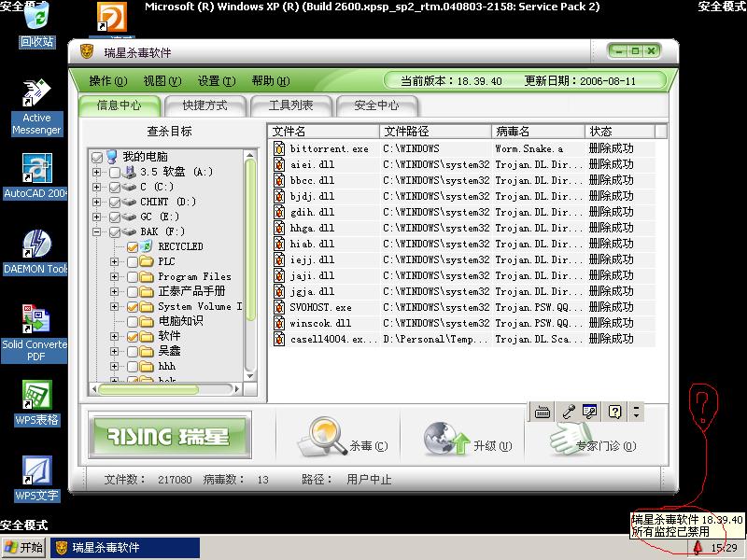Click virus icon beside winscok.dll

(x=279, y=323)
